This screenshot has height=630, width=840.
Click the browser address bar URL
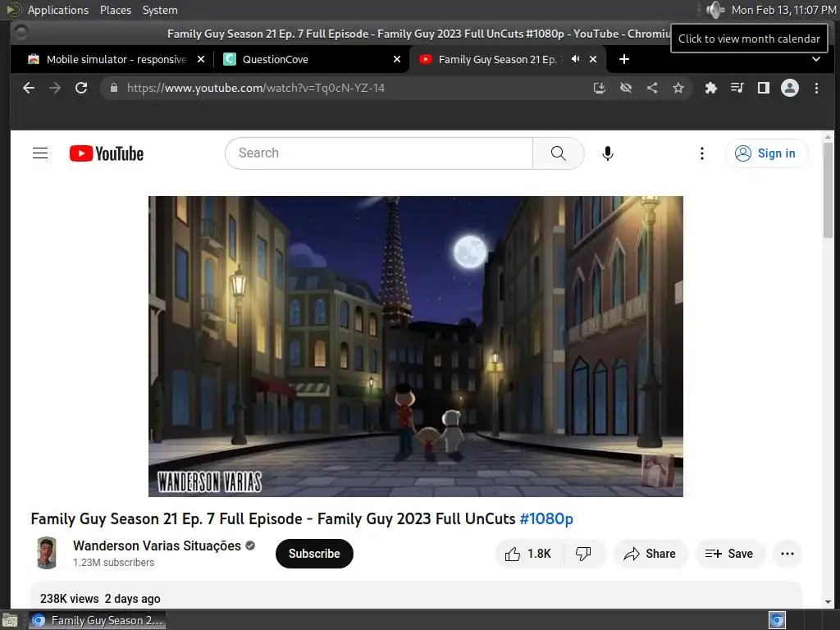[x=256, y=88]
